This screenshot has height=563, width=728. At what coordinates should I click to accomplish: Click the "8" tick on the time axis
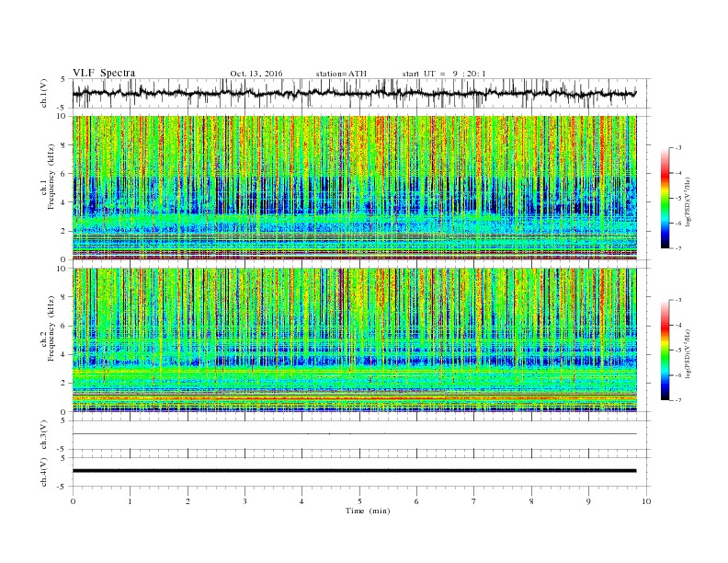pos(531,501)
